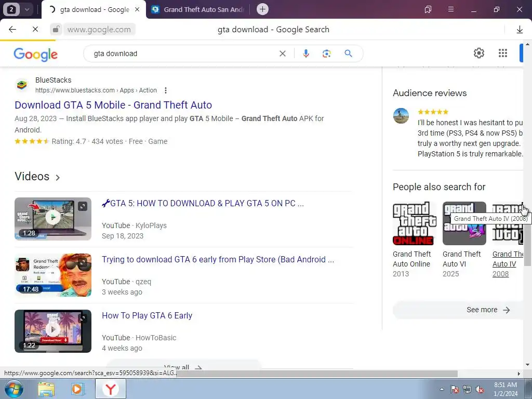Play the 17:48 qzeq video thumbnail
This screenshot has width=532, height=399.
pyautogui.click(x=53, y=275)
